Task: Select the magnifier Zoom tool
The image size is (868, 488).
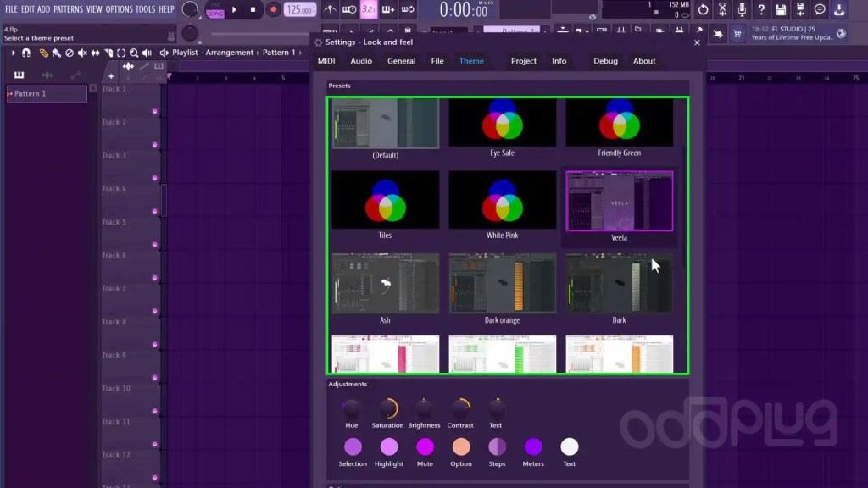Action: (134, 53)
